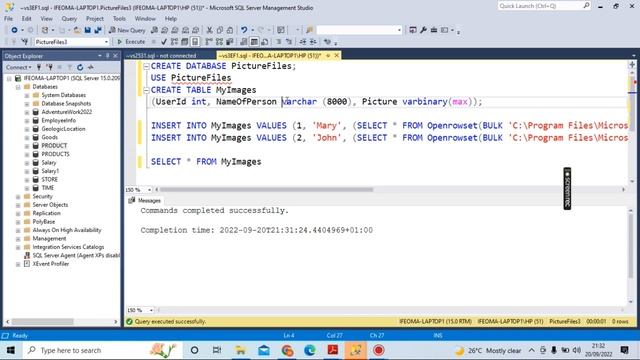The width and height of the screenshot is (640, 360).
Task: Click Specify Values for Template Parameters icon
Action: pos(327,42)
